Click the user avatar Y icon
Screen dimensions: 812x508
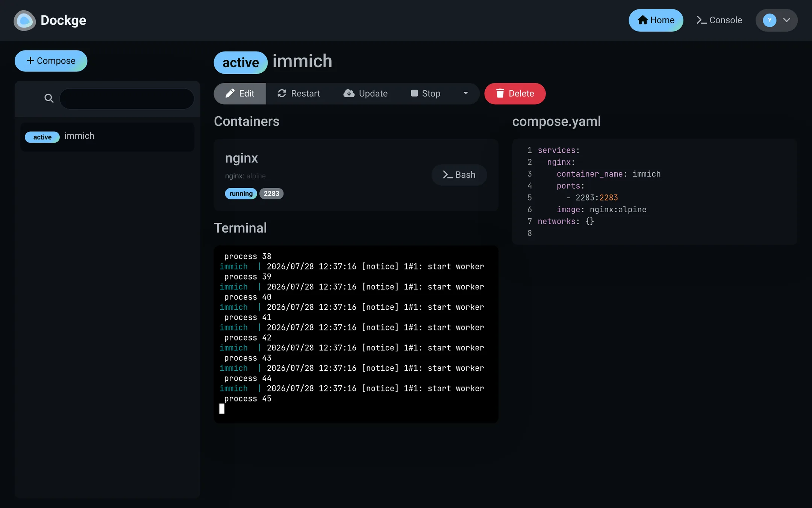tap(770, 20)
